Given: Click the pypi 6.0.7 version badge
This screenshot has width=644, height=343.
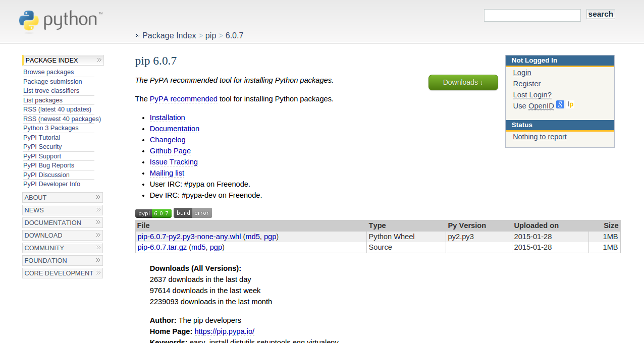Looking at the screenshot, I should pyautogui.click(x=153, y=213).
